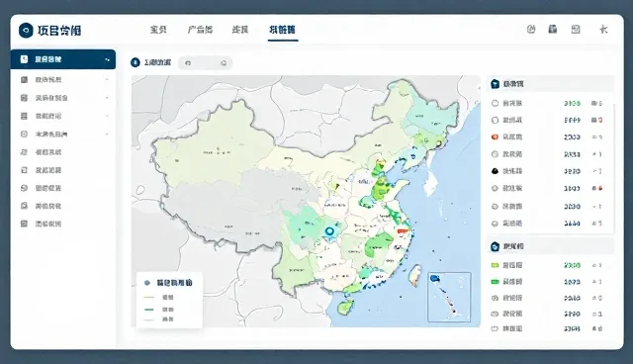
Task: Click the light-green badge in lower list's first row
Action: [x=495, y=265]
